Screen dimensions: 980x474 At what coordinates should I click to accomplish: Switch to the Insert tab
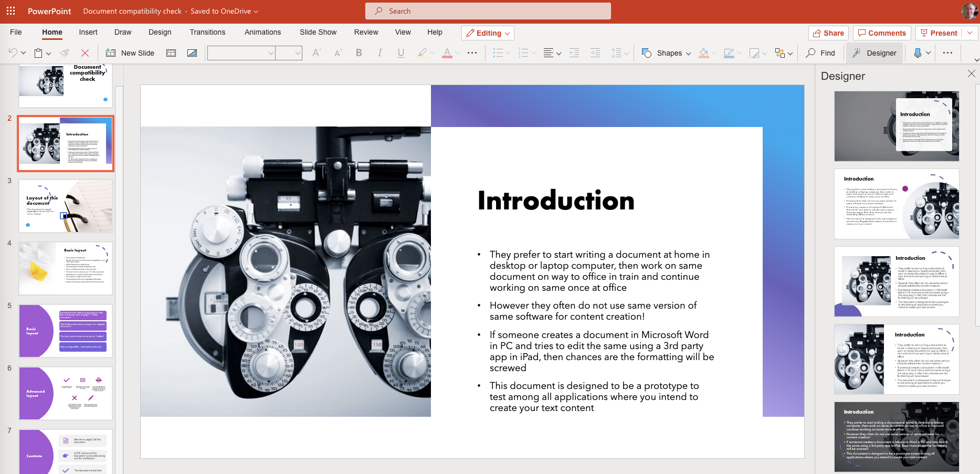88,32
